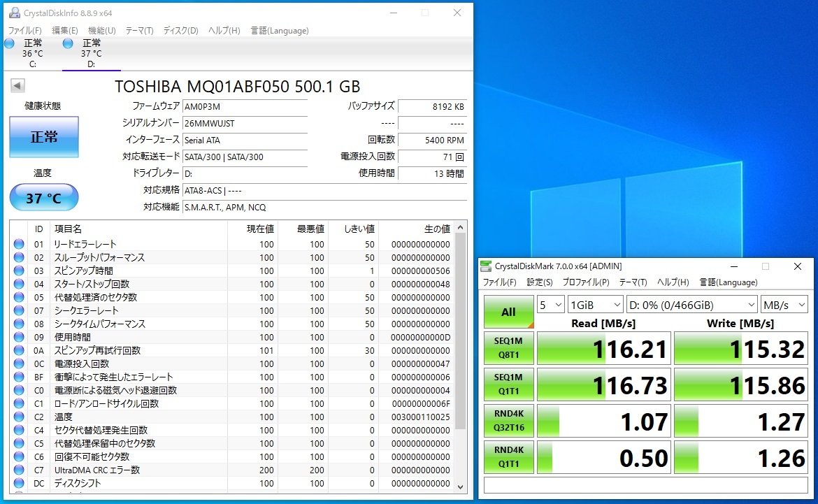This screenshot has width=818, height=504.
Task: Click SEQ1M Q1T1 write result 115.86
Action: (x=741, y=384)
